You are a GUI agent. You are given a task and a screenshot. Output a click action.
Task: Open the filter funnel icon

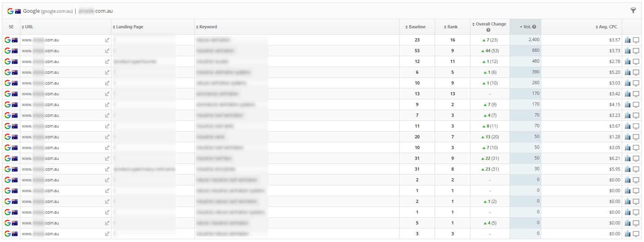633,11
